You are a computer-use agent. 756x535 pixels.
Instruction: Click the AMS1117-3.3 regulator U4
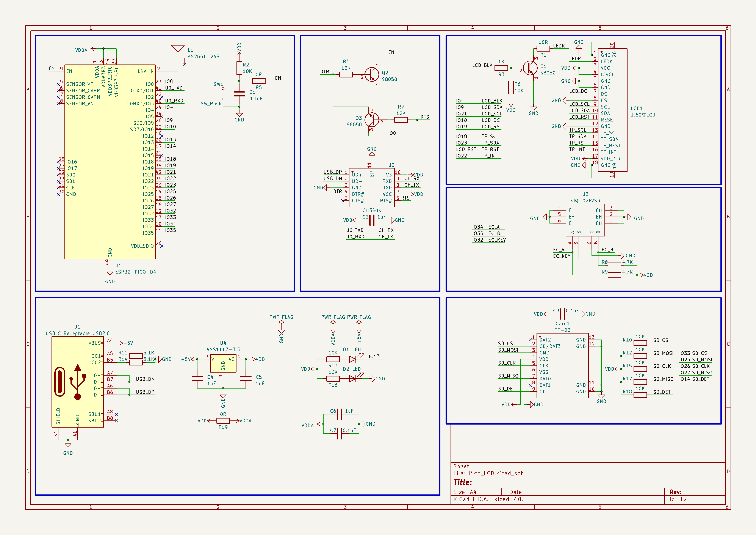tap(223, 363)
